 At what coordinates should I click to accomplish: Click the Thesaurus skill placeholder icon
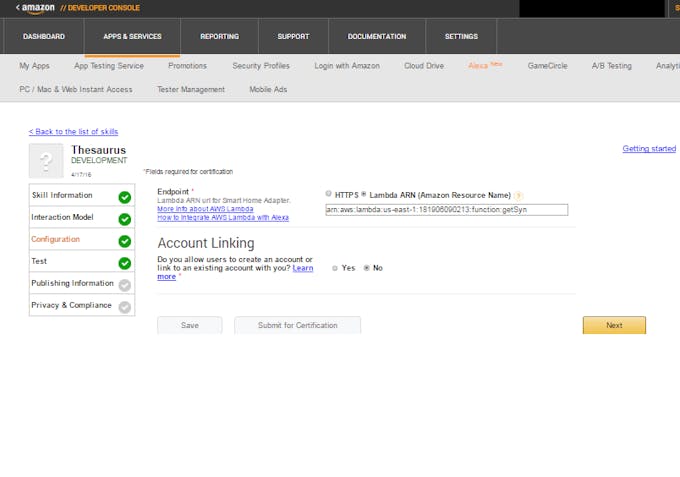tap(46, 161)
